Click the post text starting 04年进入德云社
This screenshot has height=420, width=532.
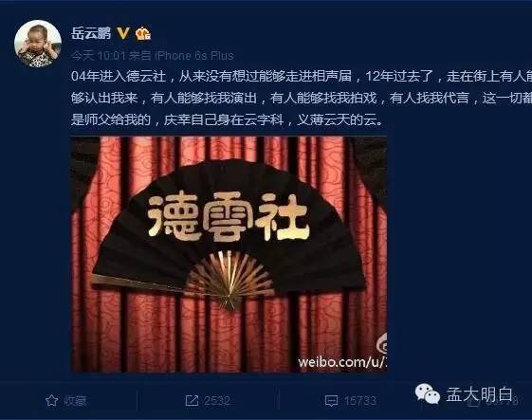[302, 98]
